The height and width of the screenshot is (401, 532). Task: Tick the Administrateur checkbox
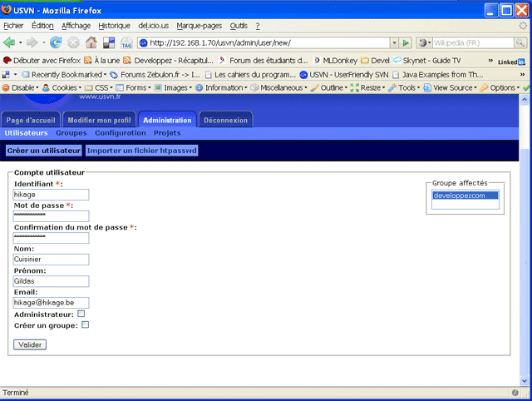81,314
